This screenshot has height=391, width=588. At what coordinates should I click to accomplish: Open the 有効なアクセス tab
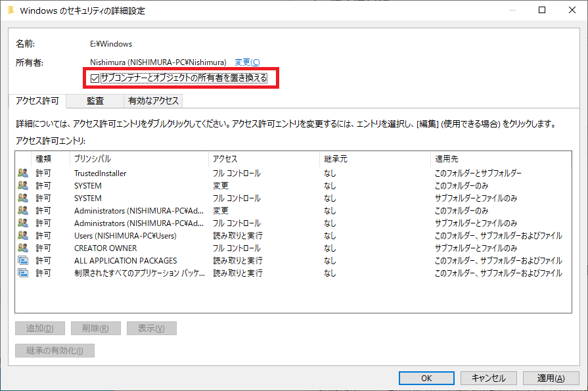pos(153,101)
